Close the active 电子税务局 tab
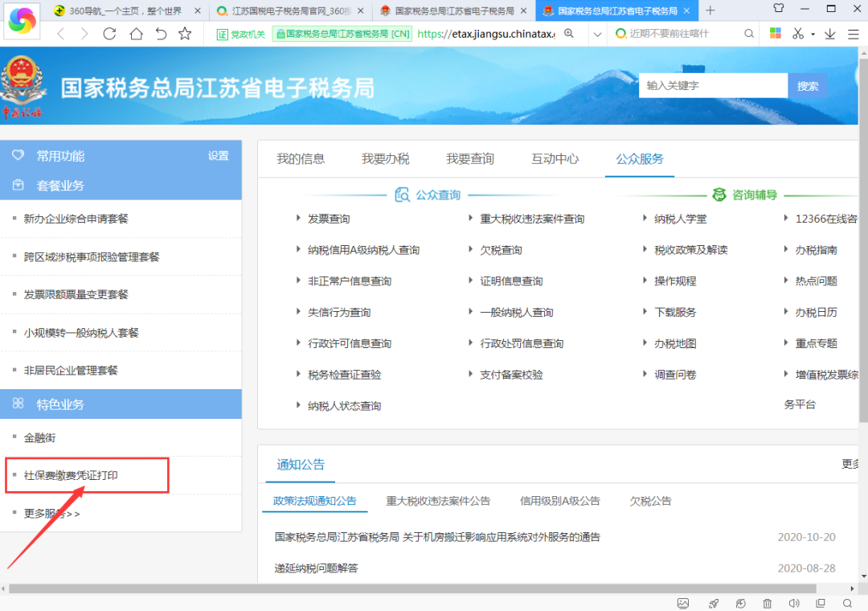Image resolution: width=868 pixels, height=611 pixels. coord(687,11)
